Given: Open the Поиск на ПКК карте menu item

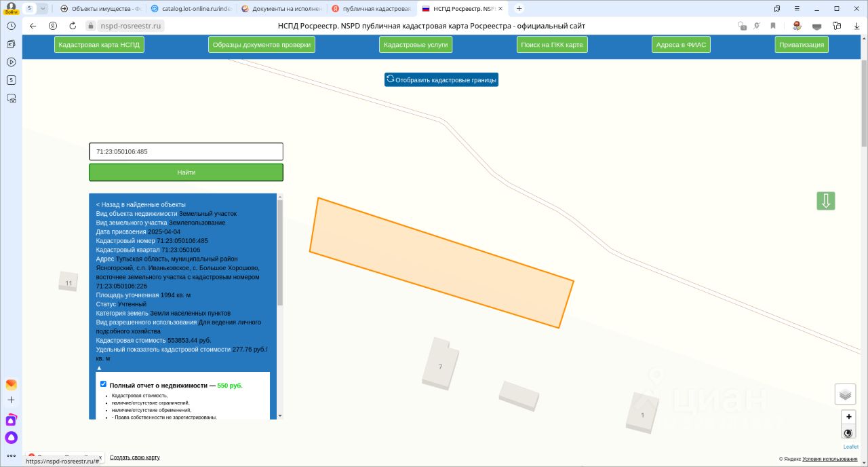Looking at the screenshot, I should click(x=551, y=45).
